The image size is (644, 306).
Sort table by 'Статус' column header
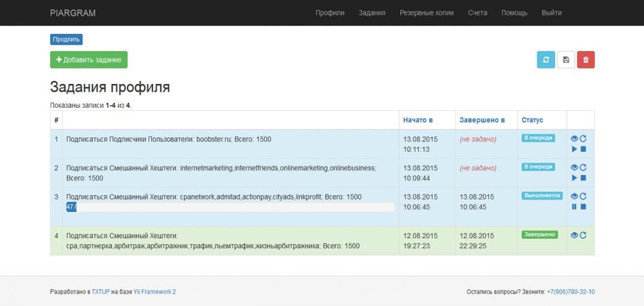point(532,120)
